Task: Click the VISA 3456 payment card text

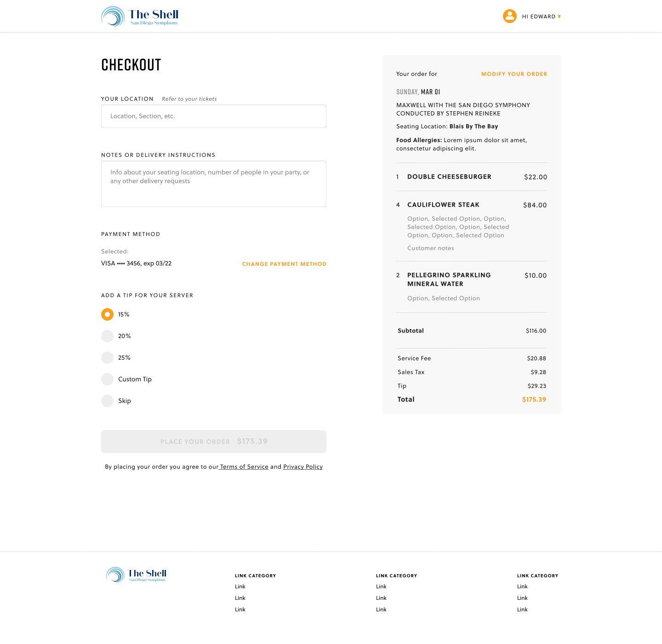Action: [x=136, y=264]
